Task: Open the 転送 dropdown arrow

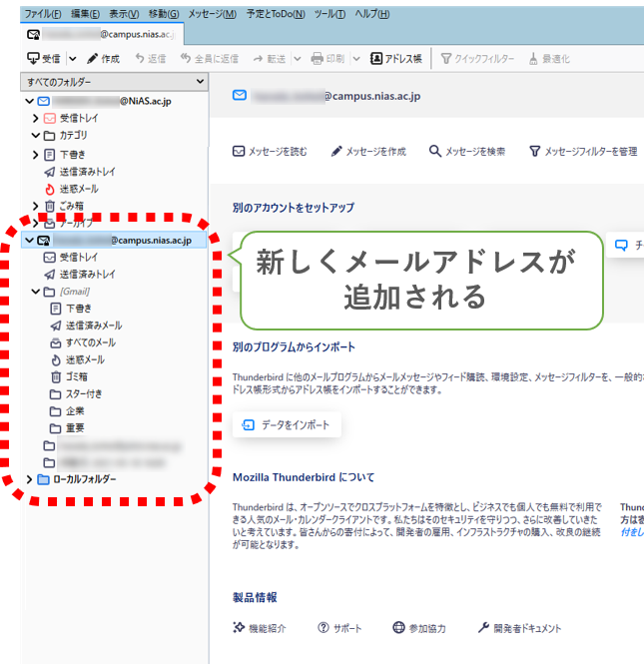Action: click(x=298, y=59)
